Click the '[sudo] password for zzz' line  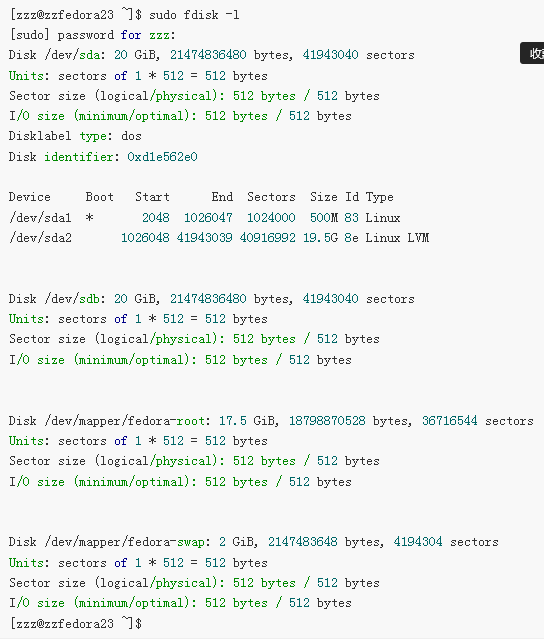tap(92, 35)
